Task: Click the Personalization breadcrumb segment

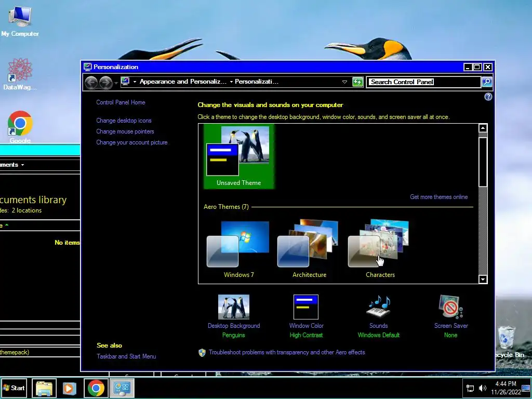Action: (257, 82)
